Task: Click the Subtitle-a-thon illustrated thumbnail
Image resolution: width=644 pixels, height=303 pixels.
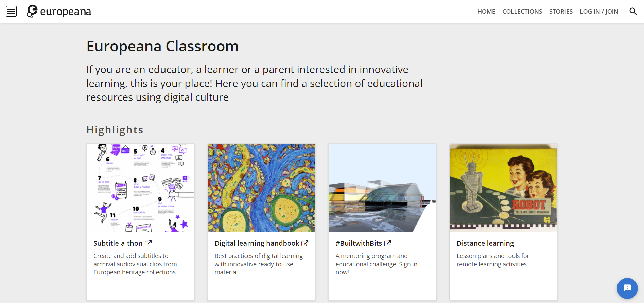Action: (x=140, y=188)
